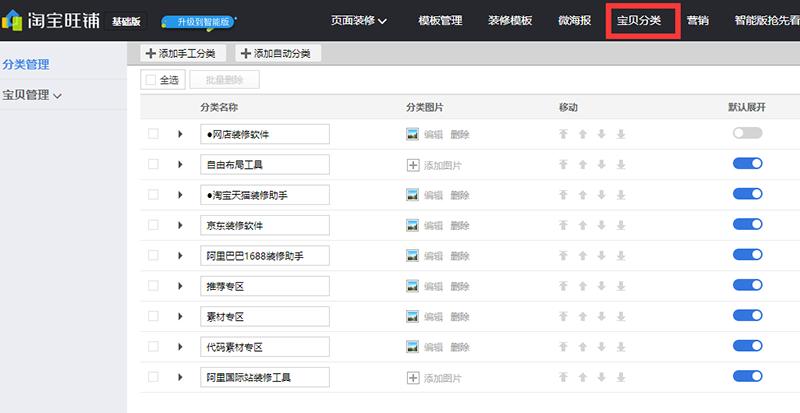The height and width of the screenshot is (413, 800).
Task: Click the plus icon to add image for 自由布局工具
Action: pyautogui.click(x=412, y=164)
